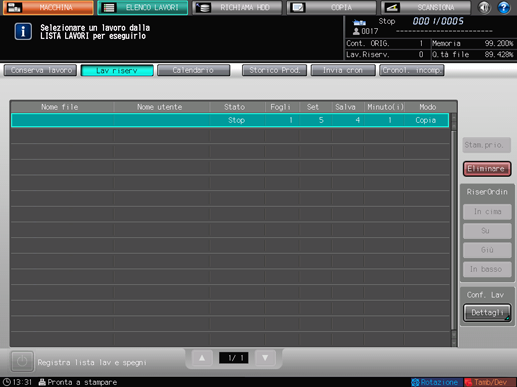Screen dimensions: 517x387
Task: Click the MACCHINA tab machine icon
Action: pyautogui.click(x=14, y=7)
